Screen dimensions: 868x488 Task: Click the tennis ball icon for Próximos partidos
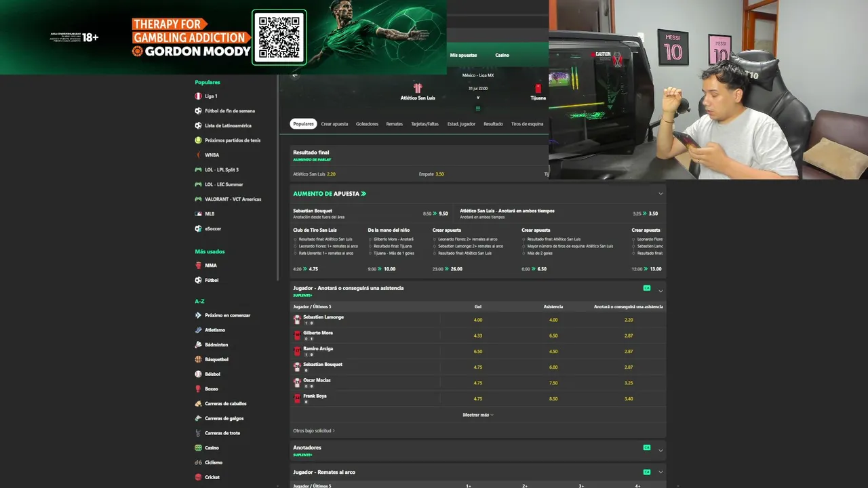click(198, 140)
